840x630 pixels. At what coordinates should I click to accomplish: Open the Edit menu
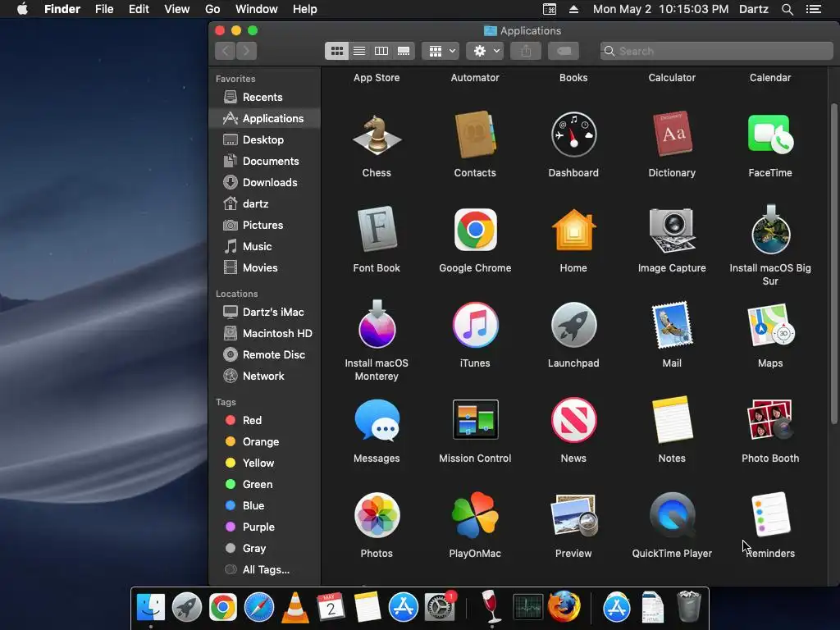point(139,9)
